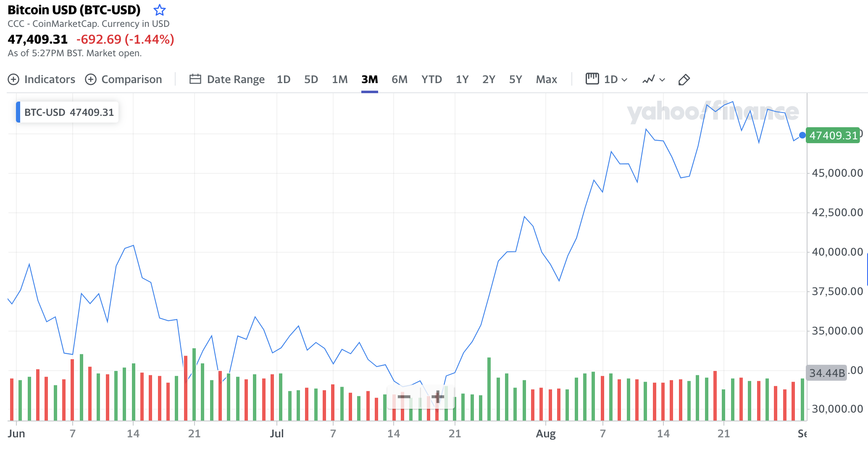Click the Comparison plus icon
This screenshot has width=868, height=460.
[x=91, y=79]
